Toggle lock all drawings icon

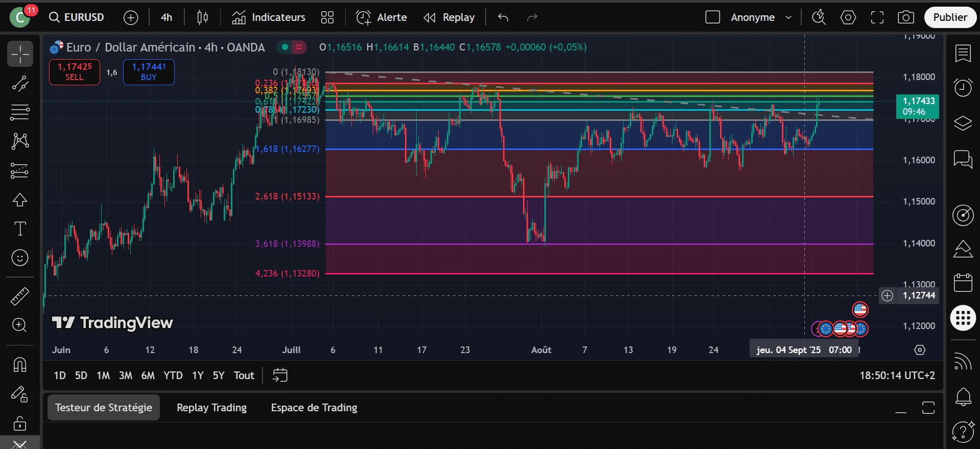(x=20, y=423)
